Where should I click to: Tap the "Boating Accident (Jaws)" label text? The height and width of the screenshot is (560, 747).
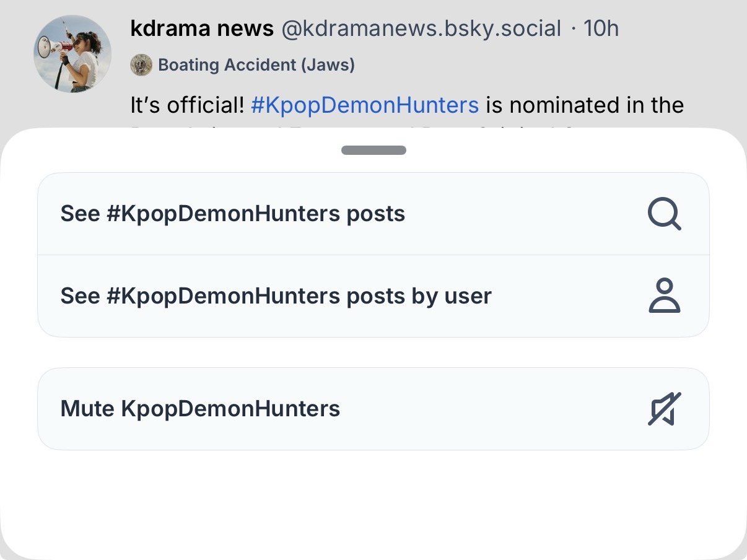click(x=256, y=65)
